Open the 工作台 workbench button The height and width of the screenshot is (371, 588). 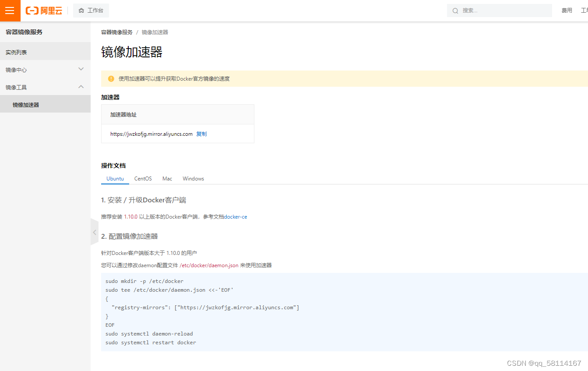coord(91,11)
